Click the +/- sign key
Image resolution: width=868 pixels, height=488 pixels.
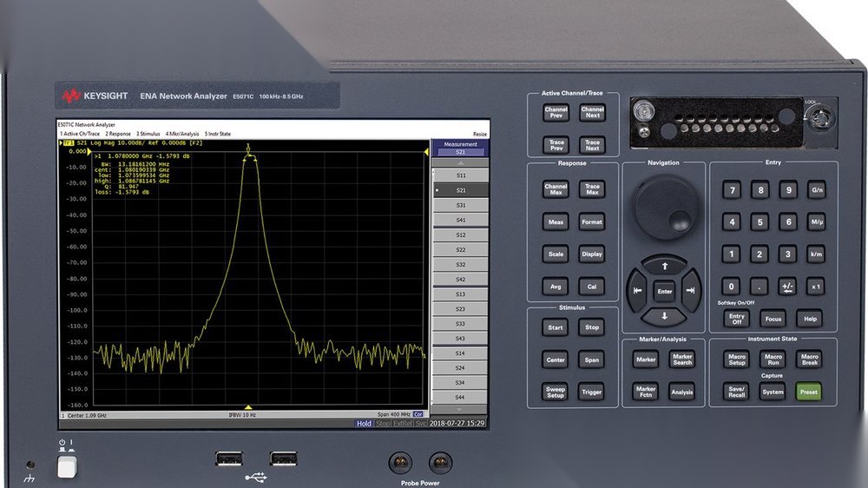787,287
